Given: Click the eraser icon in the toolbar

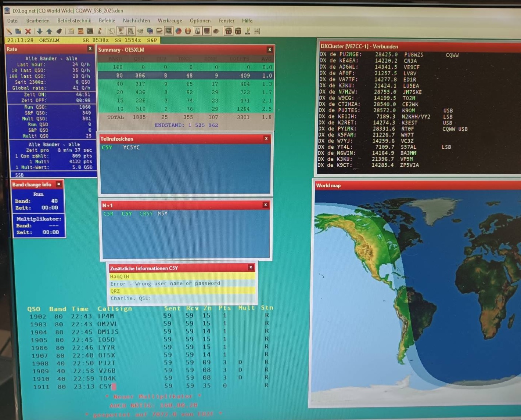Looking at the screenshot, I should [x=59, y=32].
